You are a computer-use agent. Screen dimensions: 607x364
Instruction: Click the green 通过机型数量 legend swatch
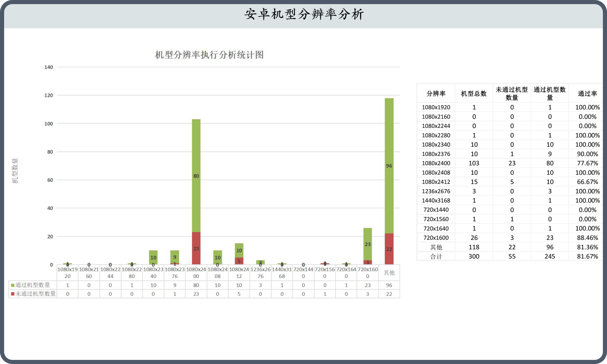click(x=13, y=285)
